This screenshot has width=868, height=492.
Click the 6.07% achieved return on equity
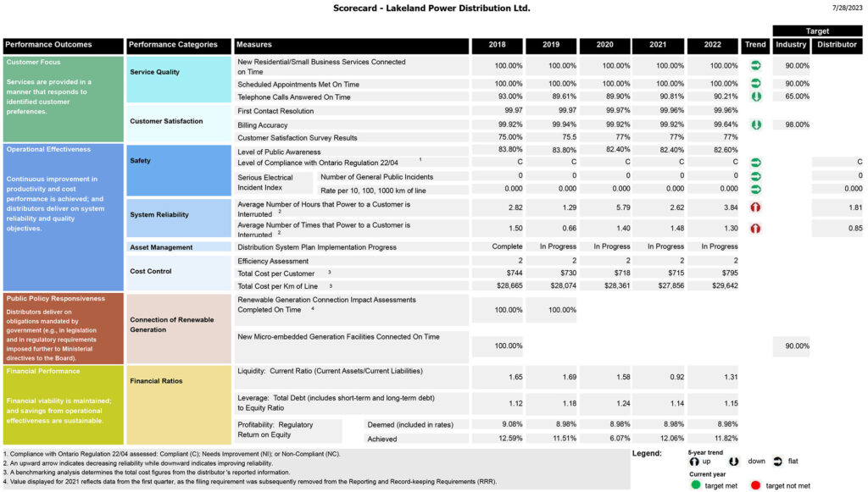click(x=620, y=439)
